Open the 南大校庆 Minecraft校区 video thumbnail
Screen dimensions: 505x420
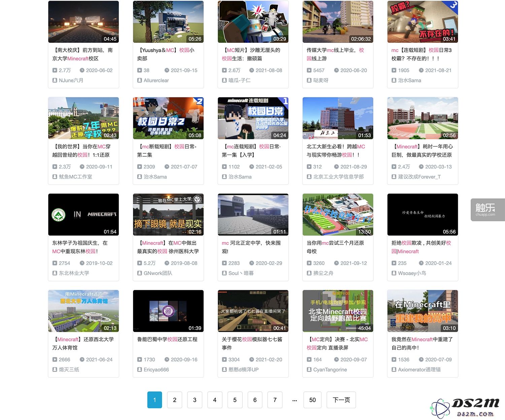(x=83, y=22)
